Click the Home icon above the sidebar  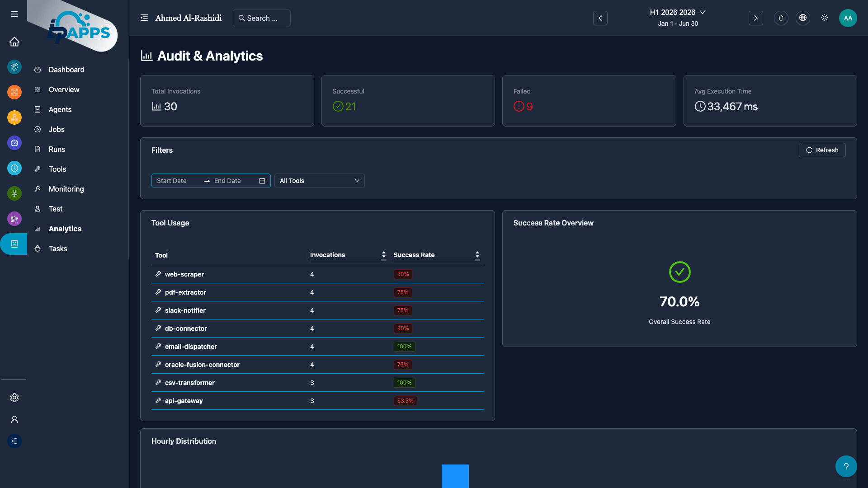point(14,42)
